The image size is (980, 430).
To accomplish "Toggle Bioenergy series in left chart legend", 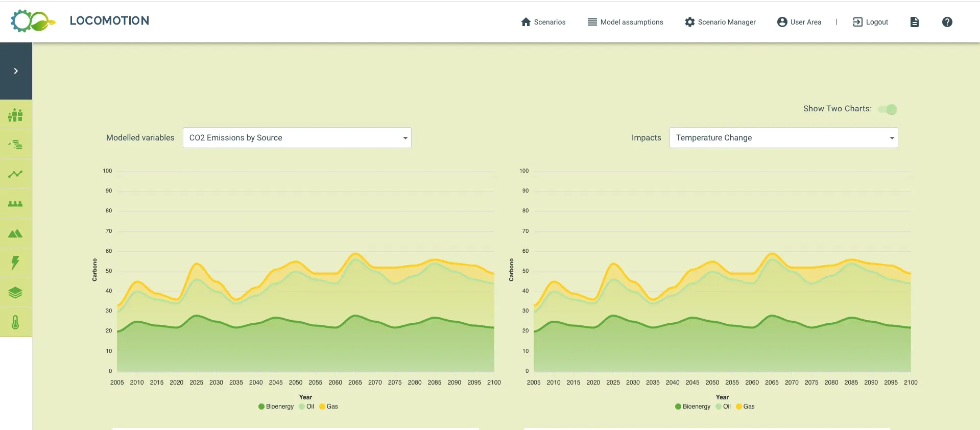I will pyautogui.click(x=276, y=407).
